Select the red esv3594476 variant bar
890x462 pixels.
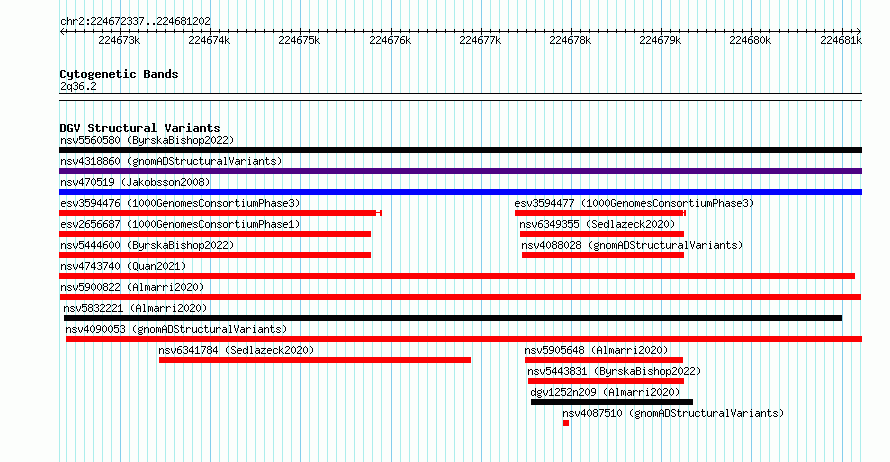pos(220,213)
